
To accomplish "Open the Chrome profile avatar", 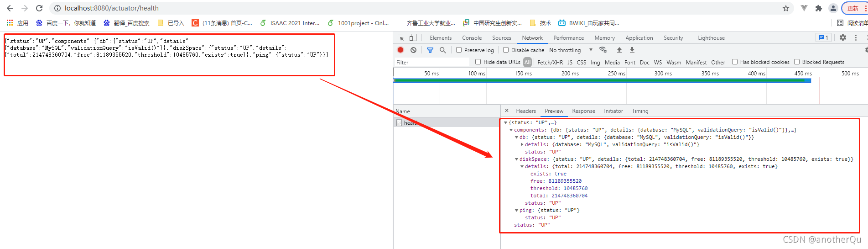I will (833, 8).
